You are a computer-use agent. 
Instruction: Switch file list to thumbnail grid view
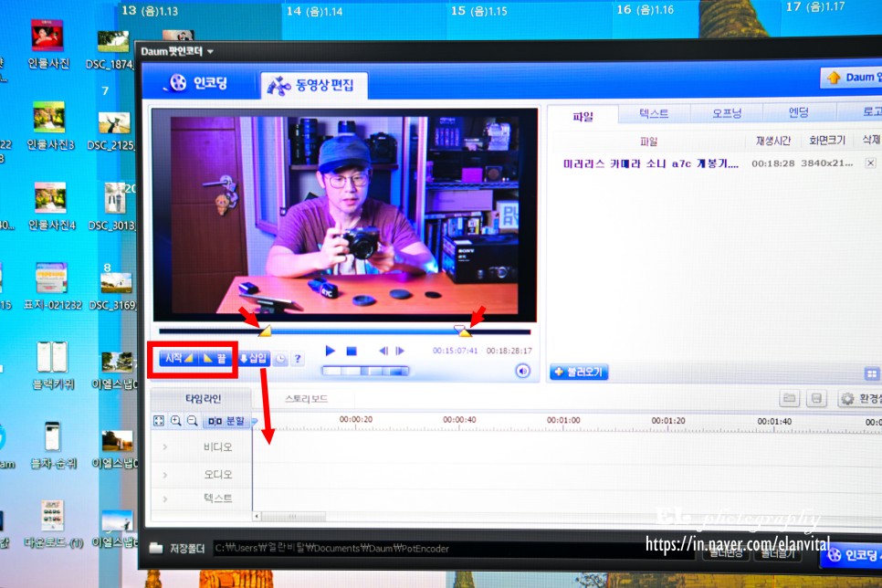(x=871, y=373)
